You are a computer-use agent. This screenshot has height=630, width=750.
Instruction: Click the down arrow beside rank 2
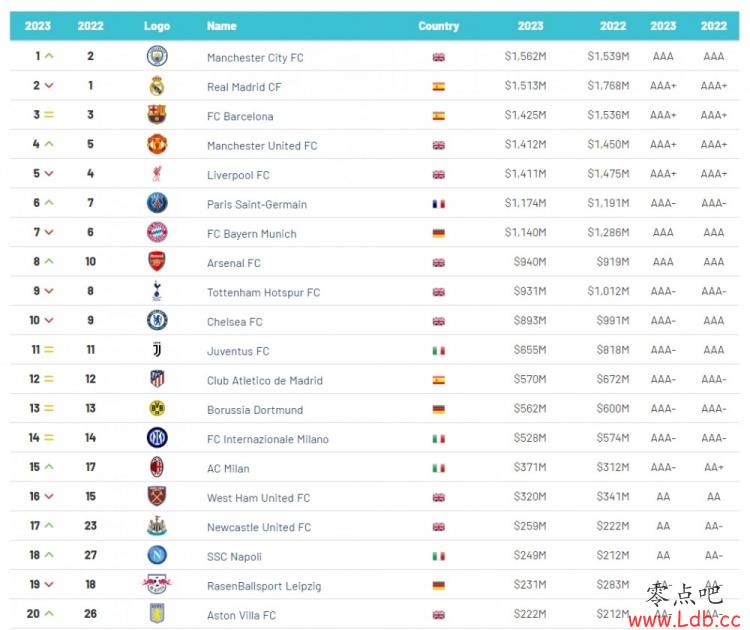pyautogui.click(x=49, y=86)
